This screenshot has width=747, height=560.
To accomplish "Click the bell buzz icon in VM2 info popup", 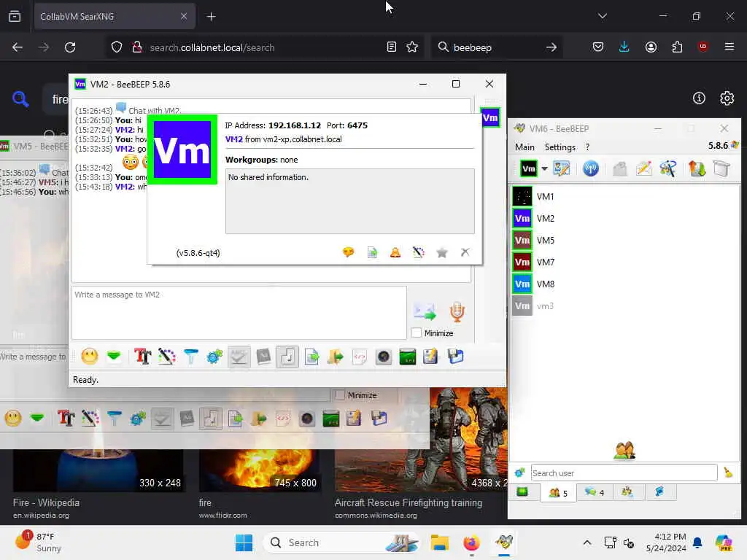I will [395, 252].
